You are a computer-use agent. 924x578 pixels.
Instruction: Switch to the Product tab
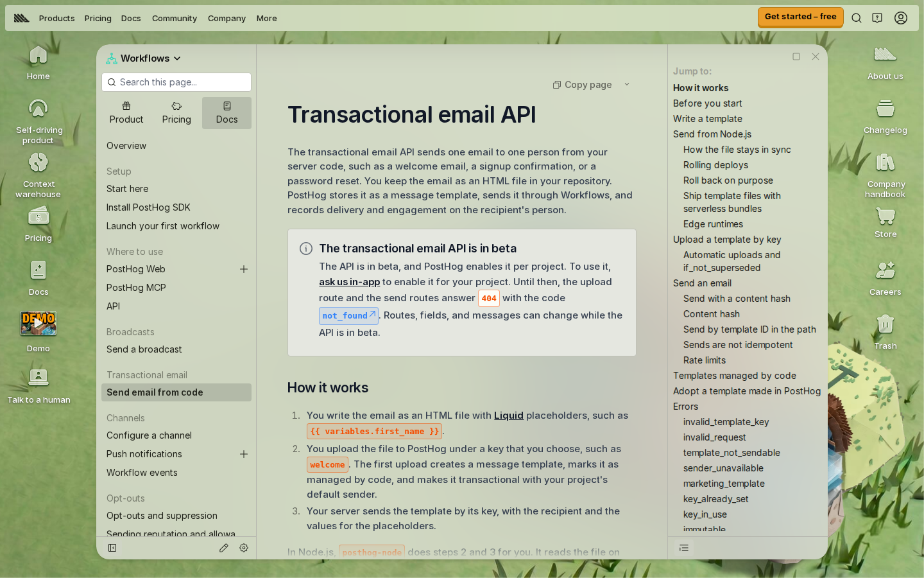[x=126, y=113]
